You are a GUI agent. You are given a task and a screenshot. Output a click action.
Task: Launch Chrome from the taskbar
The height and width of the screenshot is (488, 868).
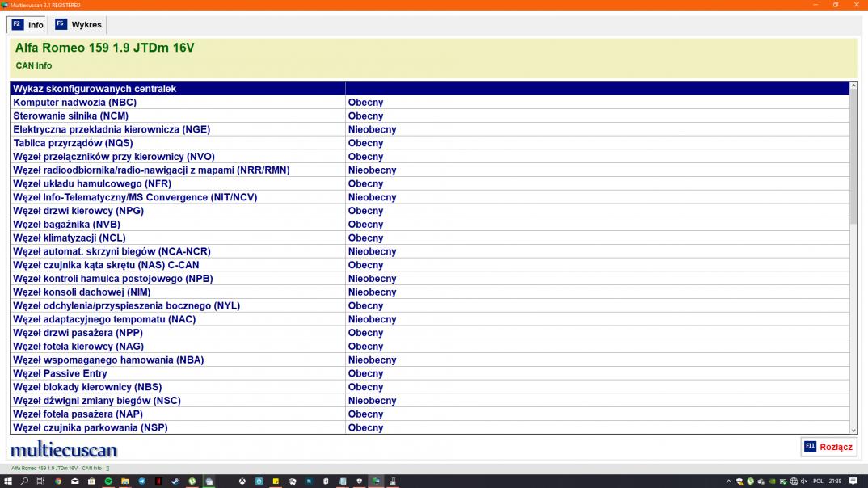pos(57,482)
